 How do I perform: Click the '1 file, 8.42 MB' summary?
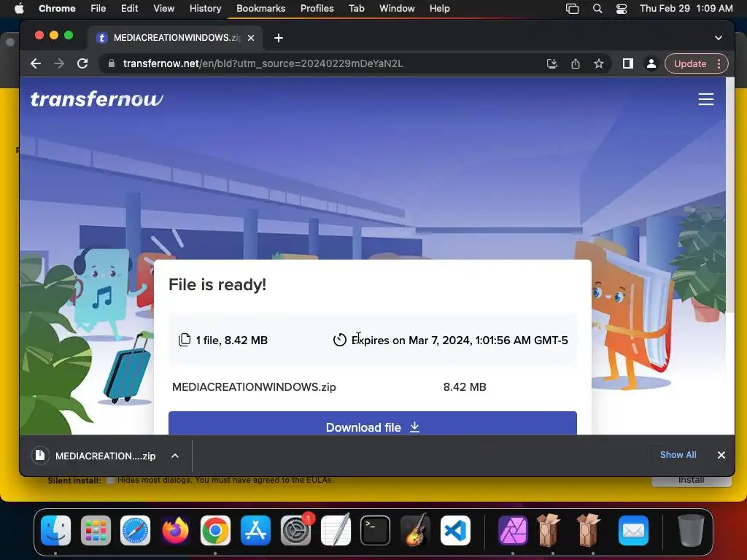tap(231, 340)
